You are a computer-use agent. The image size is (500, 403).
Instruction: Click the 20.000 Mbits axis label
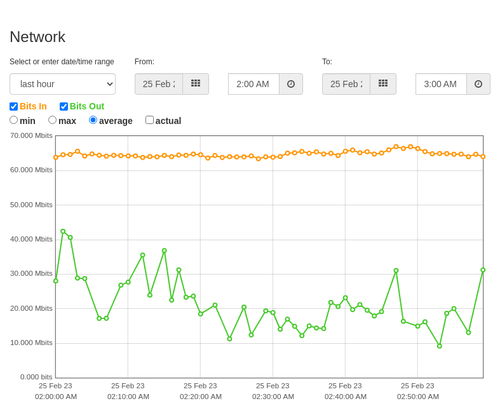coord(31,308)
